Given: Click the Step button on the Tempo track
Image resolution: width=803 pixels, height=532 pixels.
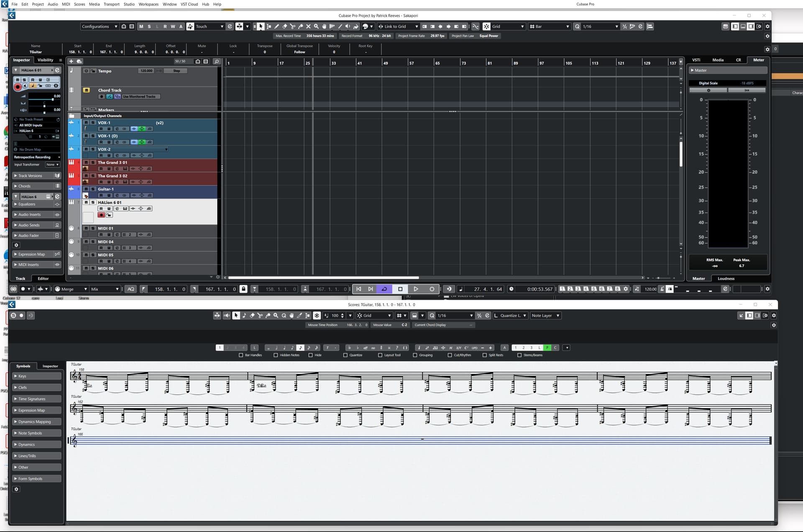Looking at the screenshot, I should click(176, 71).
